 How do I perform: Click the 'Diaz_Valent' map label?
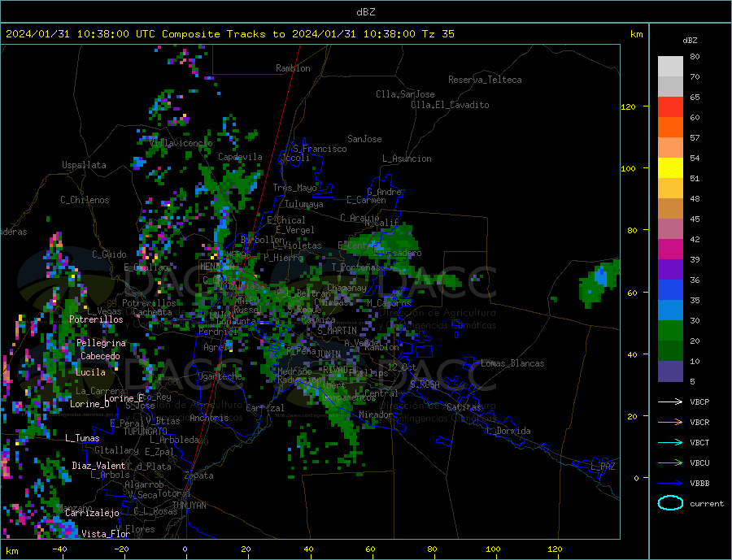pyautogui.click(x=98, y=466)
